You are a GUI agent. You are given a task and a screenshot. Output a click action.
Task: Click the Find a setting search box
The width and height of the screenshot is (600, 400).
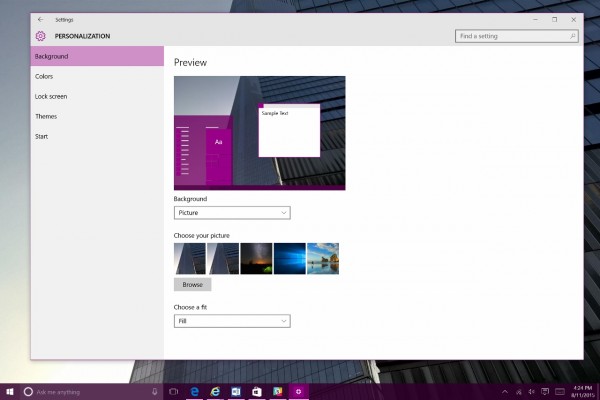tap(517, 36)
